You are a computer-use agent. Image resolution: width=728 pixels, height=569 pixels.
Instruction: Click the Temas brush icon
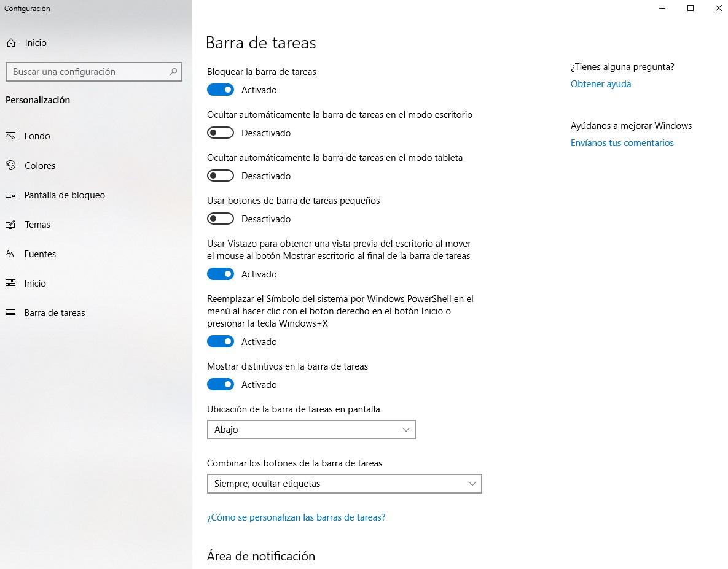pos(10,225)
